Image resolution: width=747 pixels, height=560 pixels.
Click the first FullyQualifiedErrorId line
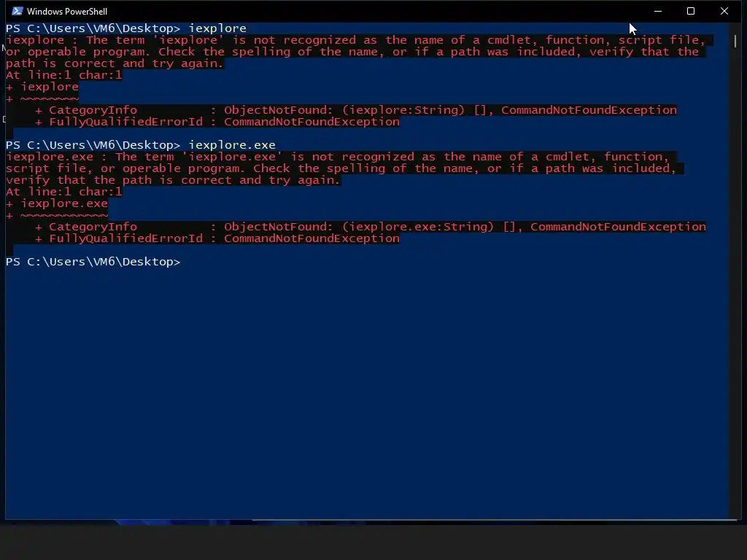[217, 122]
